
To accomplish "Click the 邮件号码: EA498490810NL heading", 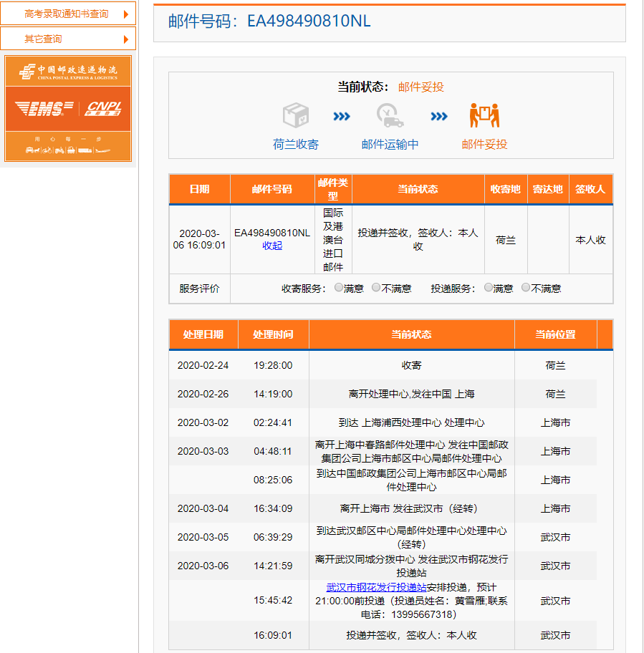I will pos(269,21).
